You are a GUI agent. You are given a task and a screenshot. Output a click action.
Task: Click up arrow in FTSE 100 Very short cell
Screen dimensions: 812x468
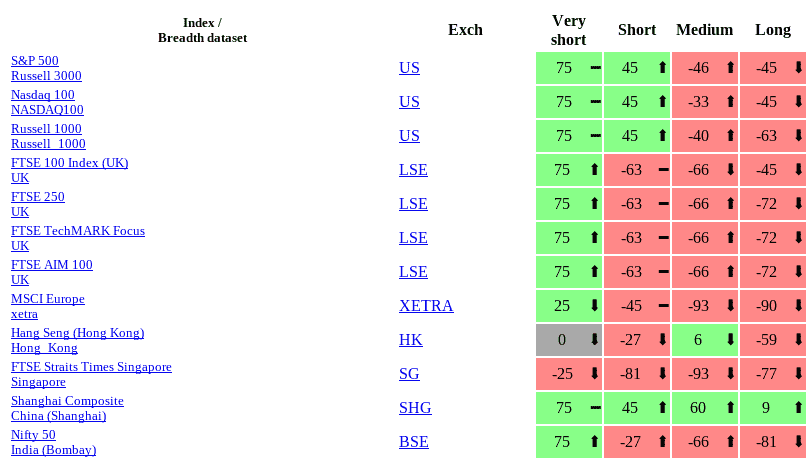point(595,170)
